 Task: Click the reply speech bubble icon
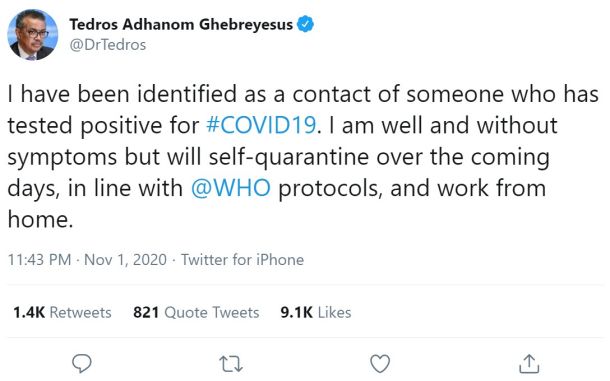(82, 363)
